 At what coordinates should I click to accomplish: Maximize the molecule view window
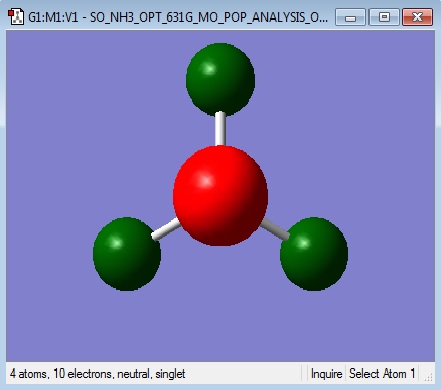tap(384, 17)
